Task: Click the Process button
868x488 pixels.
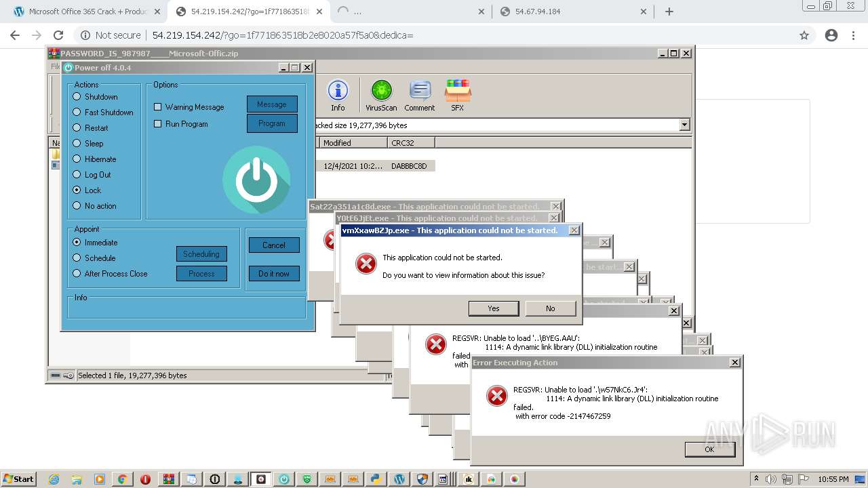Action: (201, 274)
